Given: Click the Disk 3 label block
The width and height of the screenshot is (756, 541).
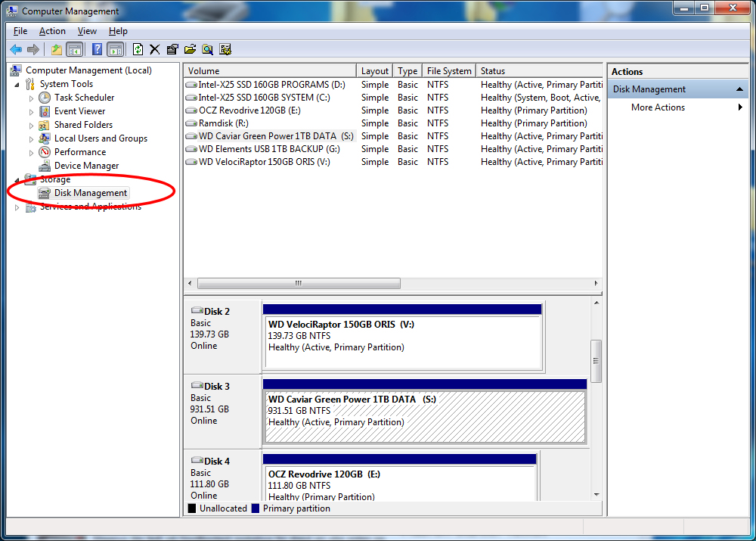Looking at the screenshot, I should (x=222, y=412).
